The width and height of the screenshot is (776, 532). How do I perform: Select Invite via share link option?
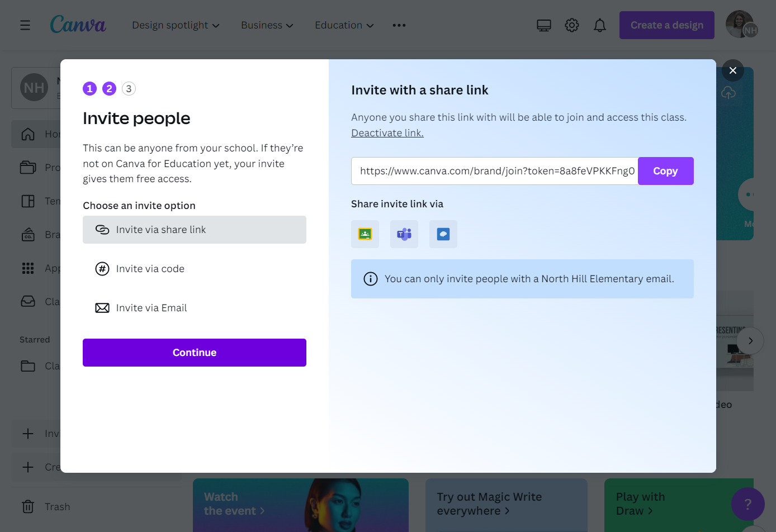click(x=195, y=230)
